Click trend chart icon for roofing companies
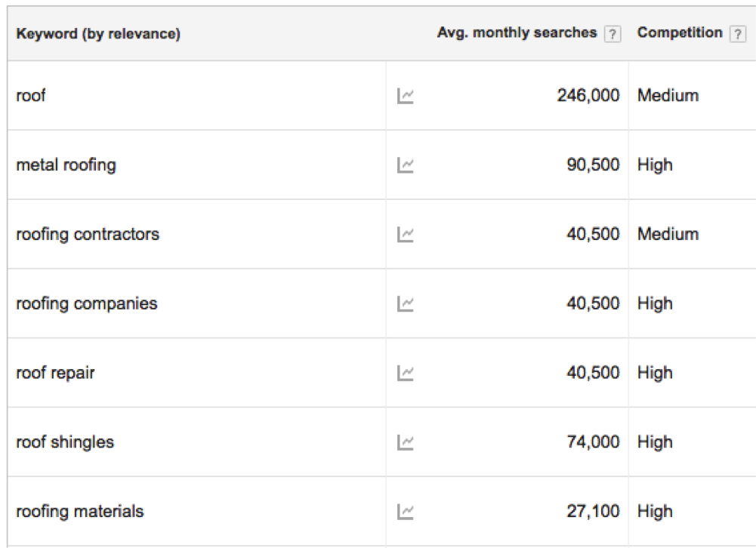This screenshot has height=548, width=756. click(x=405, y=304)
